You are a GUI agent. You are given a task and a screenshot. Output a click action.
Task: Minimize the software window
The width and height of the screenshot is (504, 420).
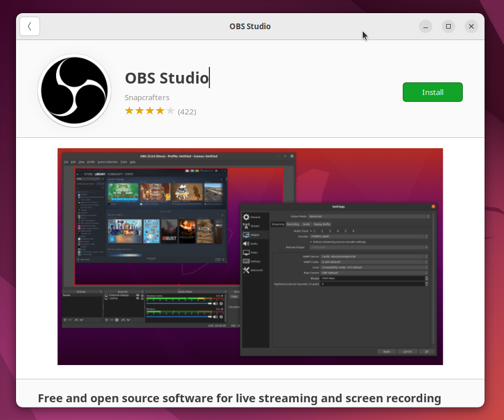426,26
